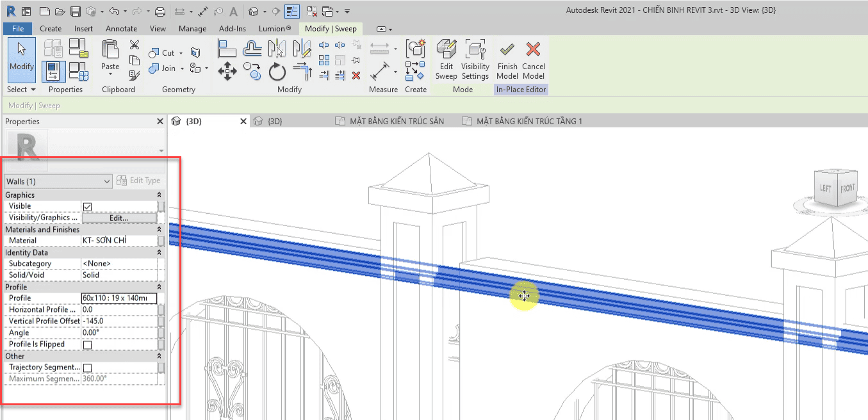
Task: Click the Subcategory value <None>
Action: click(119, 264)
